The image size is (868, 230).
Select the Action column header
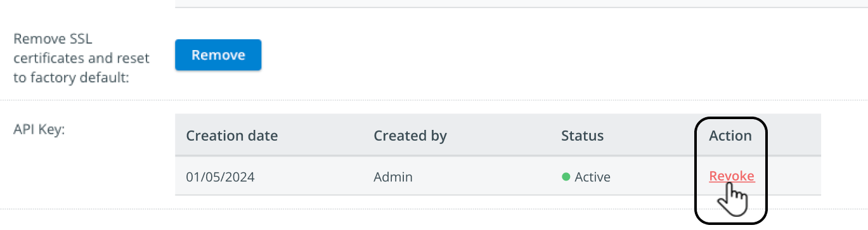tap(730, 136)
